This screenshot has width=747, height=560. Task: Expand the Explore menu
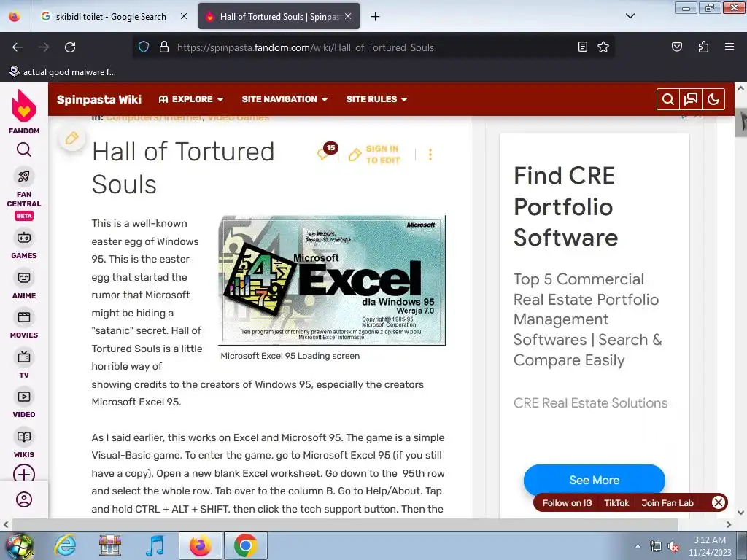click(191, 99)
